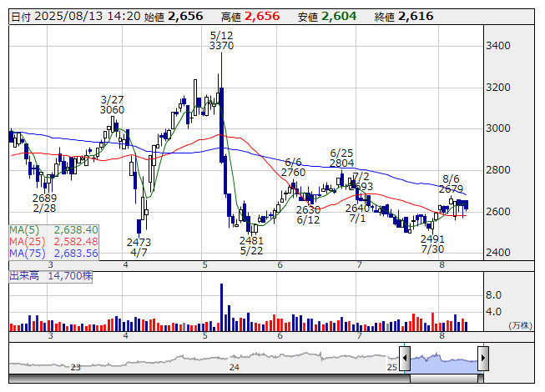This screenshot has width=545, height=392.
Task: Click the 2689 2/28 low label
Action: (x=44, y=204)
